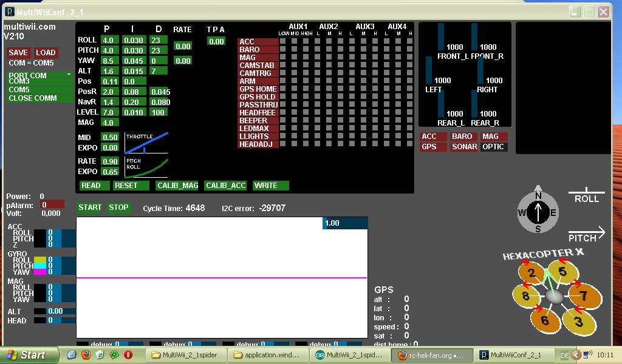Click the WRITE button
Viewport: 622px width, 364px height.
click(x=270, y=186)
